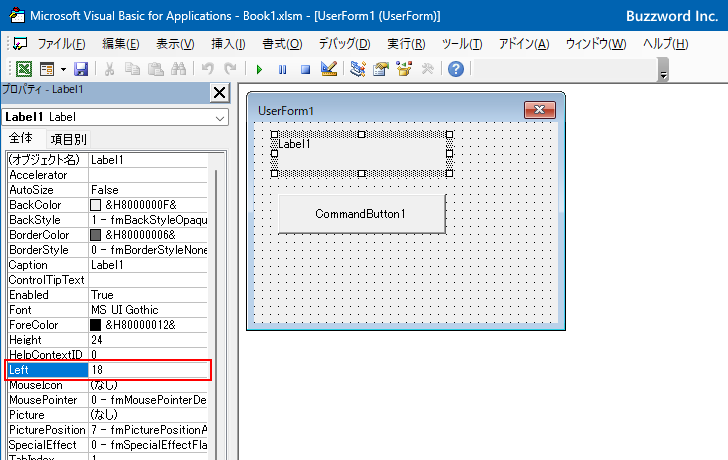Select the (オブジェクト名) property row

[108, 160]
